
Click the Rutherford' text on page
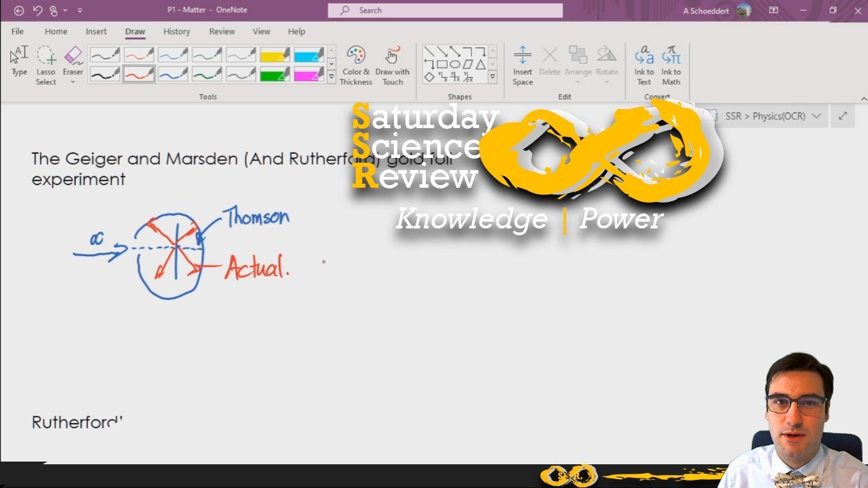pyautogui.click(x=77, y=422)
